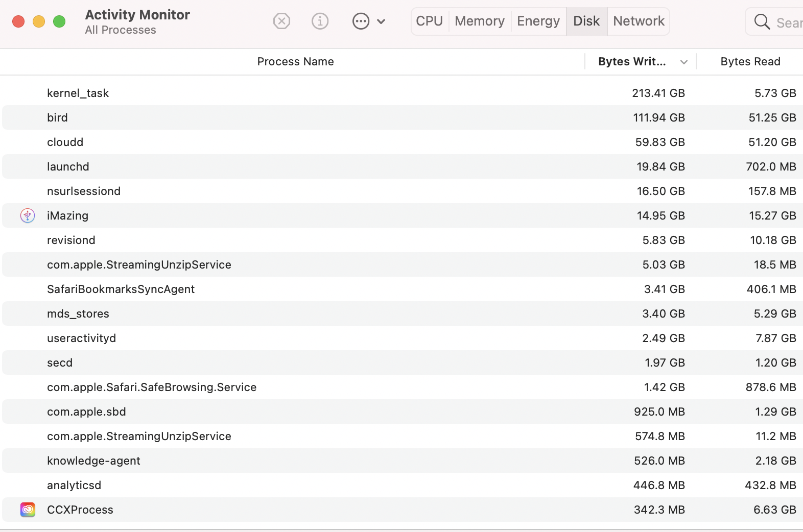The height and width of the screenshot is (532, 803).
Task: Select the Energy tab
Action: point(538,21)
